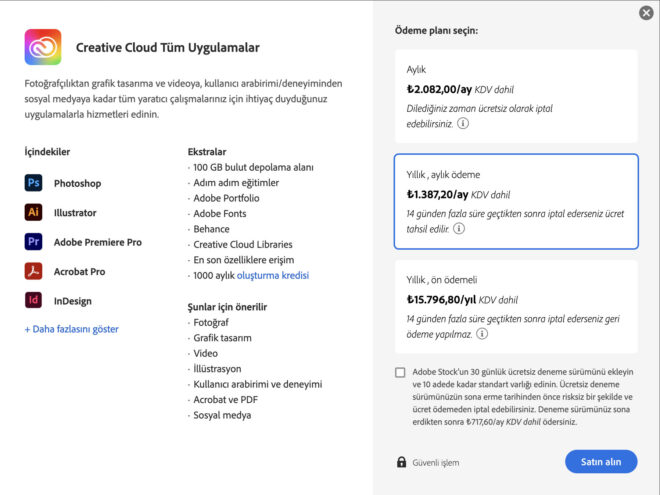Click the Adobe Premiere Pro label

point(98,242)
